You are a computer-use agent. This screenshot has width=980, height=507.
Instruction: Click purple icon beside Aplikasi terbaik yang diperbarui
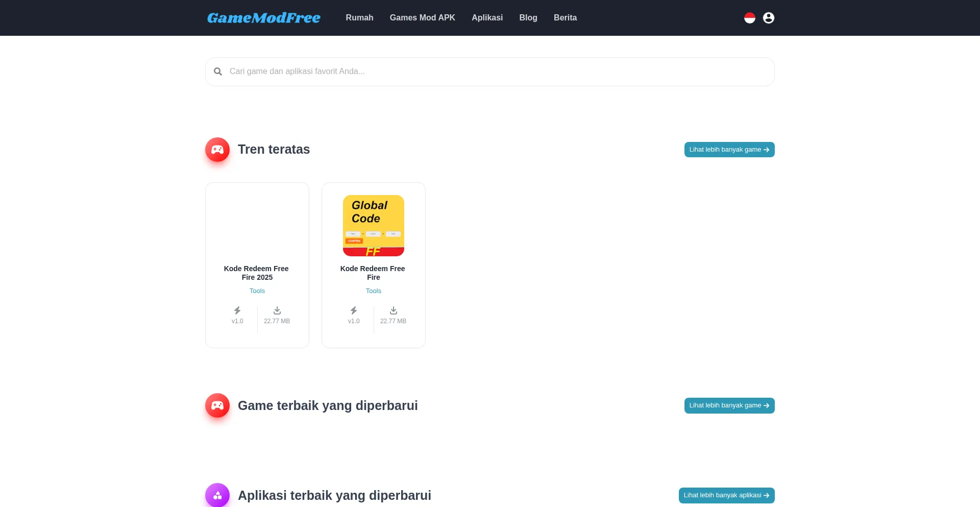pos(217,495)
